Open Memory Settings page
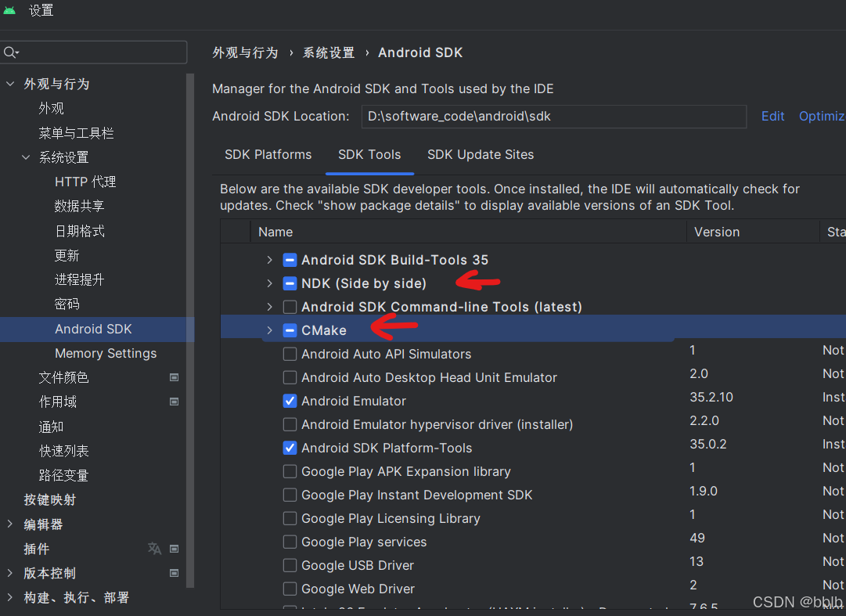Viewport: 846px width, 616px height. (x=106, y=353)
